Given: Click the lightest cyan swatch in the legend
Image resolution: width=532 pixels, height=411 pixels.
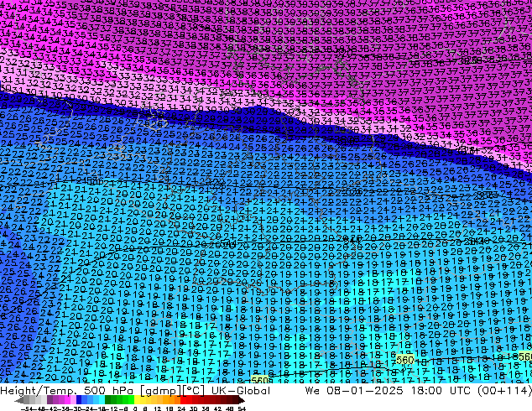Looking at the screenshot, I should [x=102, y=400].
